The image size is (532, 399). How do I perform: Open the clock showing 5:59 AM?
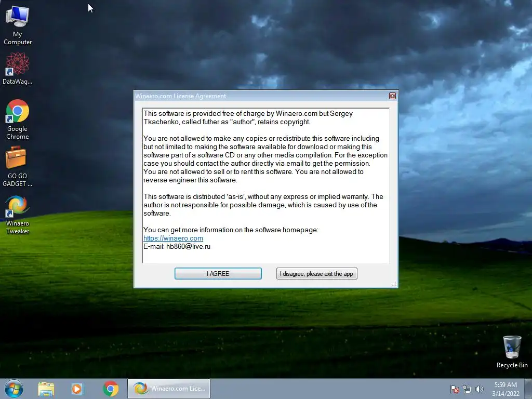coord(506,389)
